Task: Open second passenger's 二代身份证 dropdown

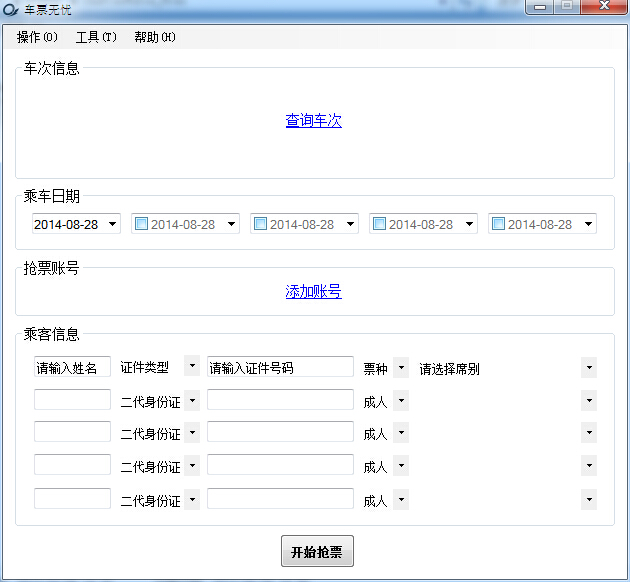Action: tap(192, 433)
